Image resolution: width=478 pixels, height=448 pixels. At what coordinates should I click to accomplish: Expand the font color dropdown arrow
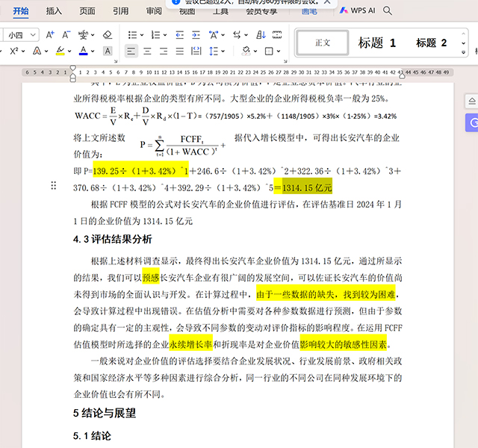point(93,52)
